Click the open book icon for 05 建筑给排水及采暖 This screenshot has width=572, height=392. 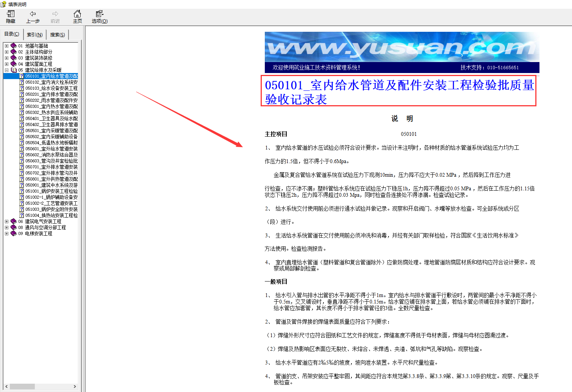(x=14, y=70)
